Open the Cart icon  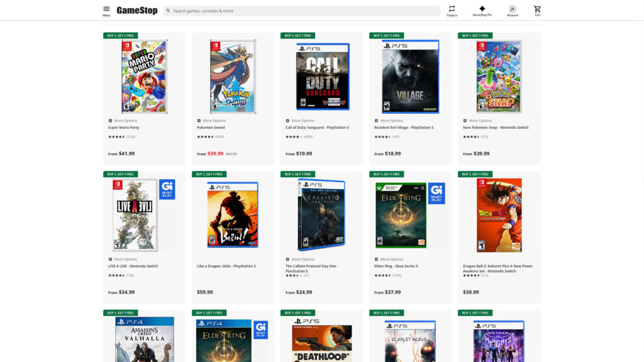[538, 10]
